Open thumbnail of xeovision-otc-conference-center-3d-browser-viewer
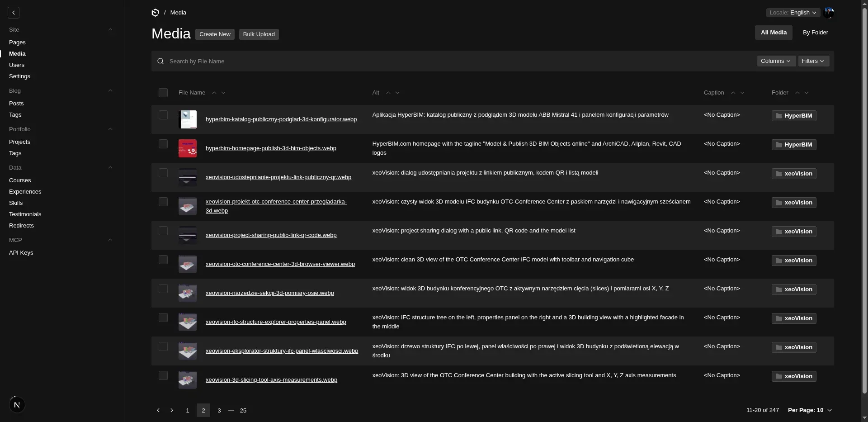The image size is (868, 422). tap(188, 264)
